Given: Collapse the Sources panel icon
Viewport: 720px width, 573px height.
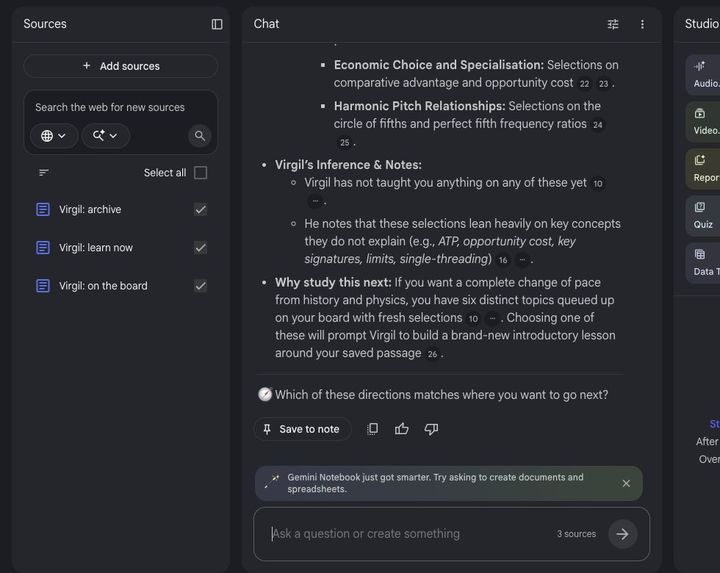Looking at the screenshot, I should tap(217, 24).
